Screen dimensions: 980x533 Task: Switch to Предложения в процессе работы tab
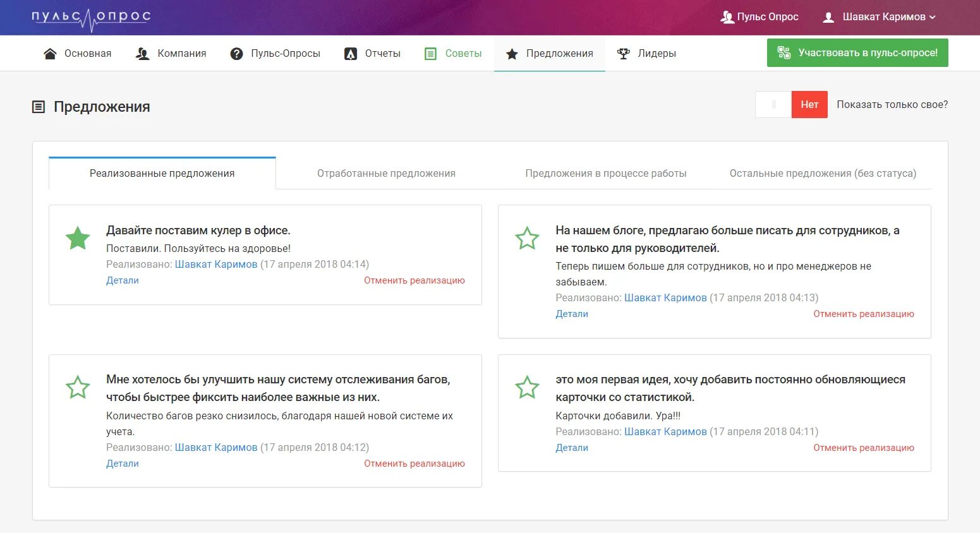pyautogui.click(x=606, y=173)
